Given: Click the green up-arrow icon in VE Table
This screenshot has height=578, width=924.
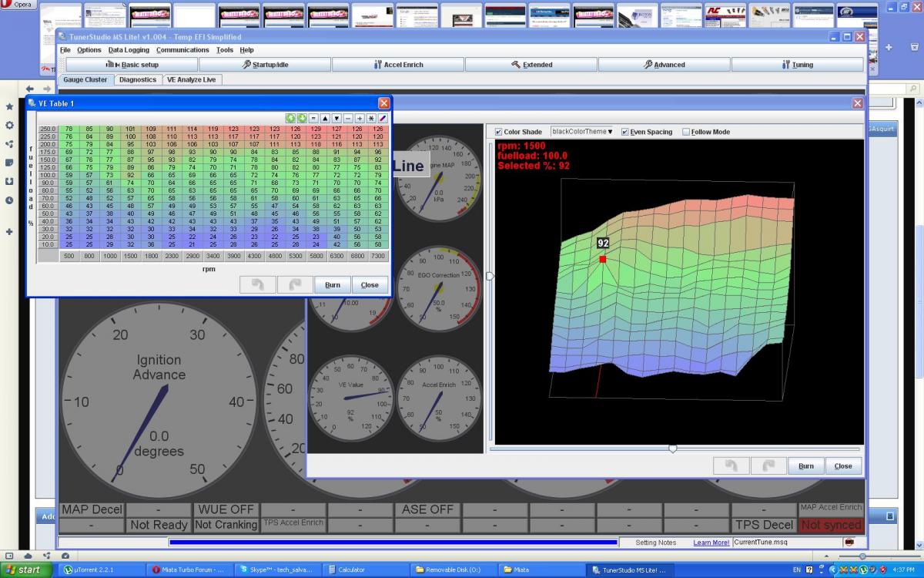Looking at the screenshot, I should pyautogui.click(x=290, y=118).
